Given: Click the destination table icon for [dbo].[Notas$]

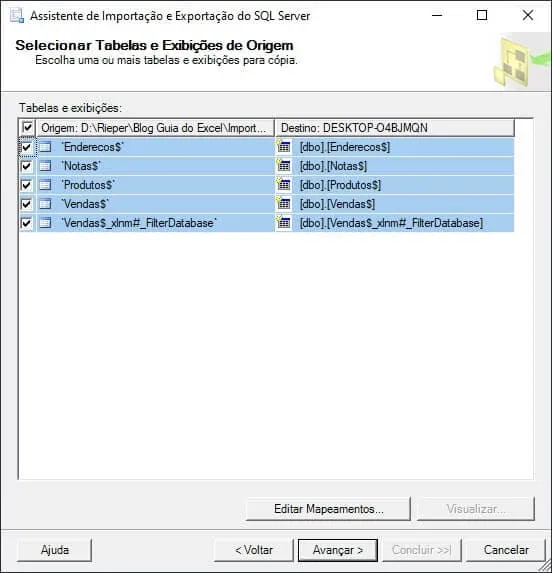Looking at the screenshot, I should (x=283, y=166).
